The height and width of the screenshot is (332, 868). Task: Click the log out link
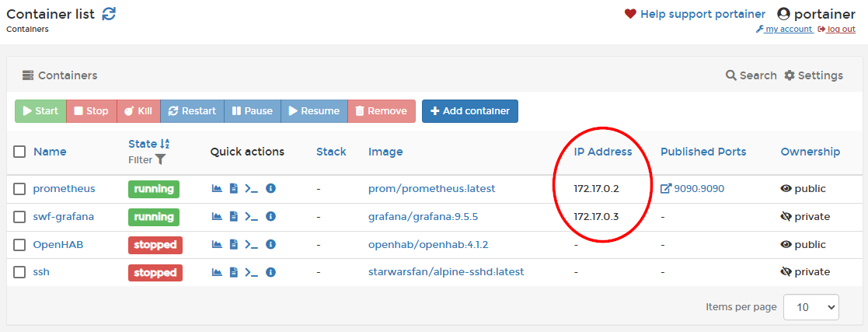(x=836, y=30)
